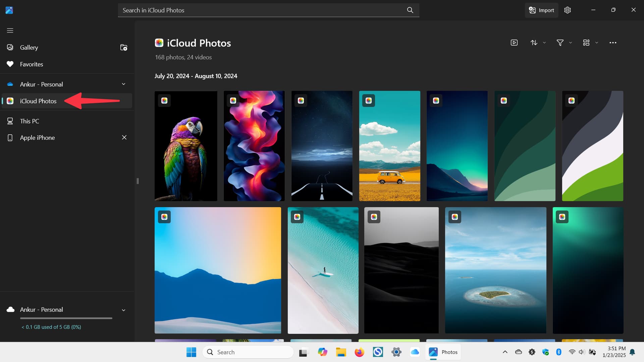Click the taskbar Search box
Image resolution: width=644 pixels, height=362 pixels.
click(x=248, y=352)
